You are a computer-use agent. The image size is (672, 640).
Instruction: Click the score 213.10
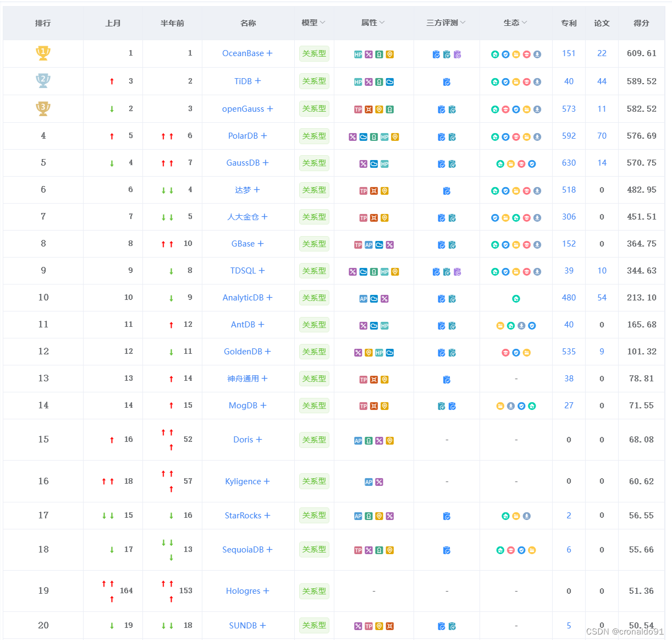pos(641,298)
